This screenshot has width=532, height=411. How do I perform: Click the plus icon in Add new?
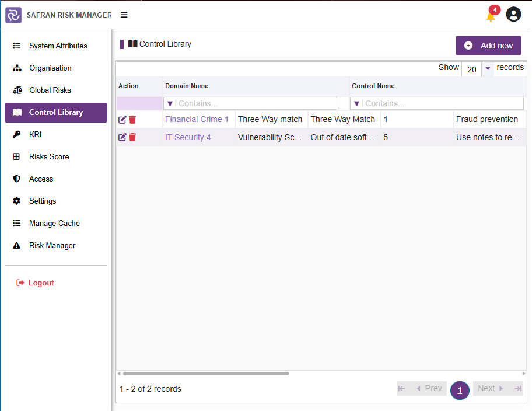pyautogui.click(x=468, y=46)
